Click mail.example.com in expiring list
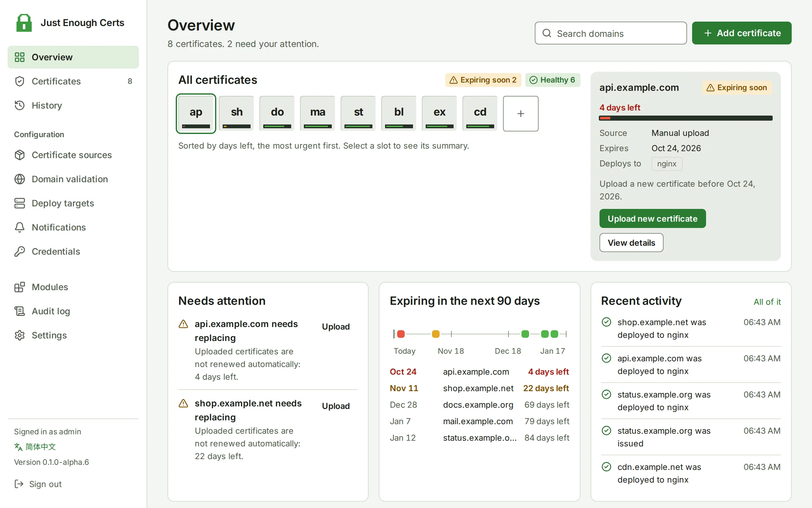Viewport: 812px width, 508px height. (478, 421)
